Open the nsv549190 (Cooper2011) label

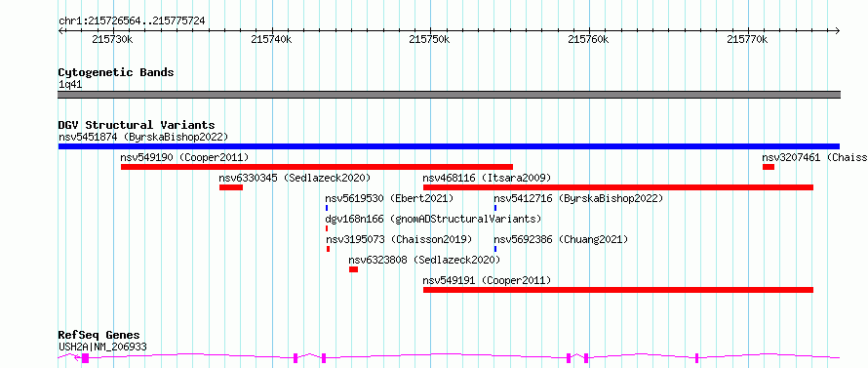click(x=184, y=157)
